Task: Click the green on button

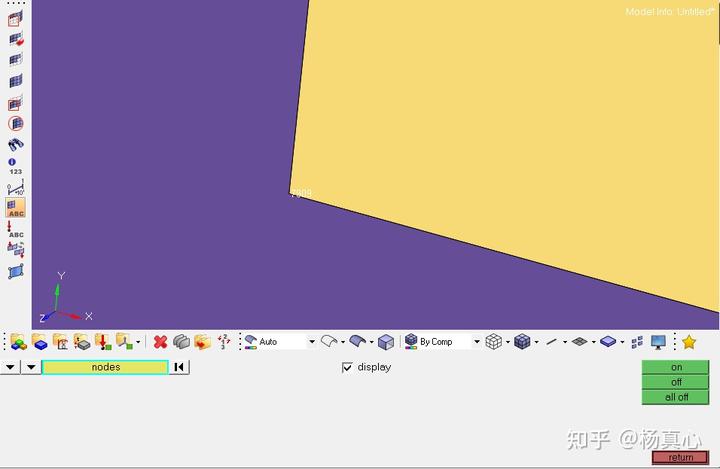Action: pyautogui.click(x=675, y=367)
